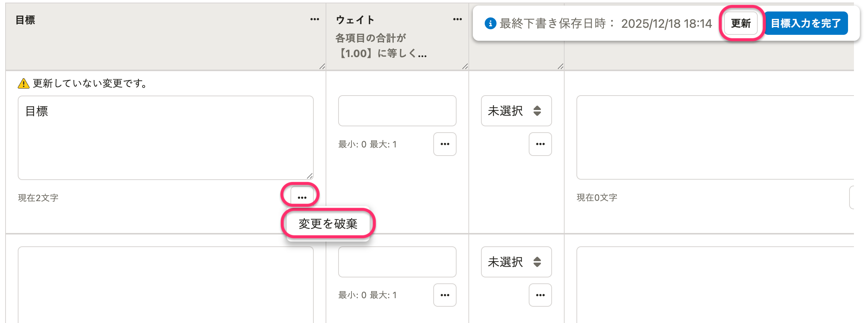The image size is (868, 323).
Task: Click the first row weight input field
Action: 397,111
